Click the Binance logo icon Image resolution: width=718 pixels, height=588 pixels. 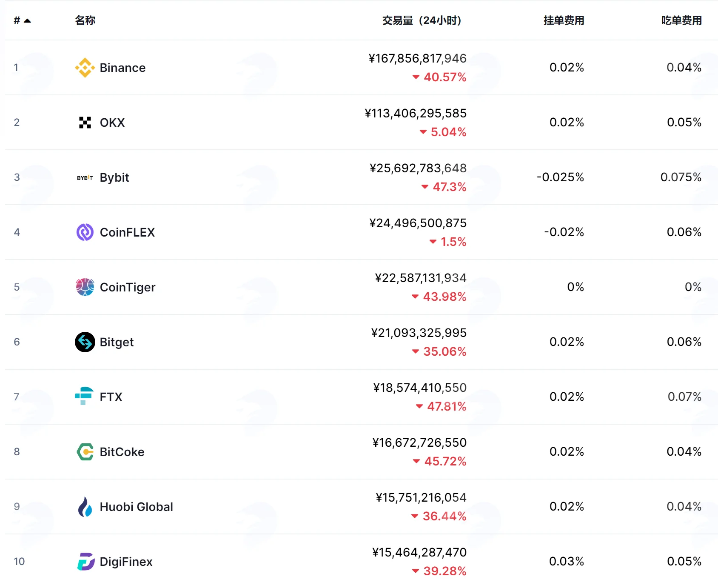click(85, 68)
